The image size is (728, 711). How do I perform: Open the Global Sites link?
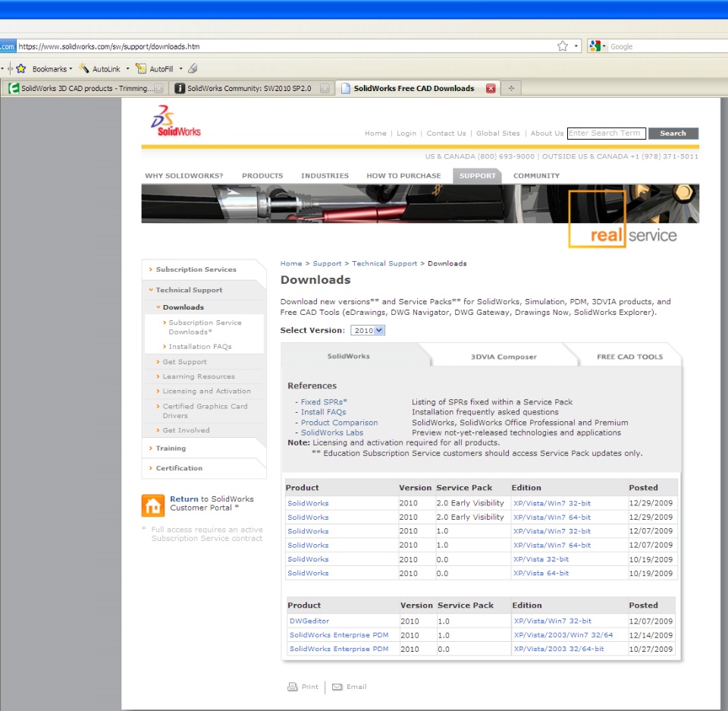pyautogui.click(x=497, y=134)
